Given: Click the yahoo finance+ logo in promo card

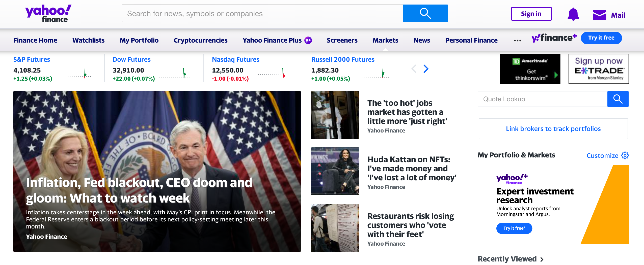Looking at the screenshot, I should coord(512,179).
